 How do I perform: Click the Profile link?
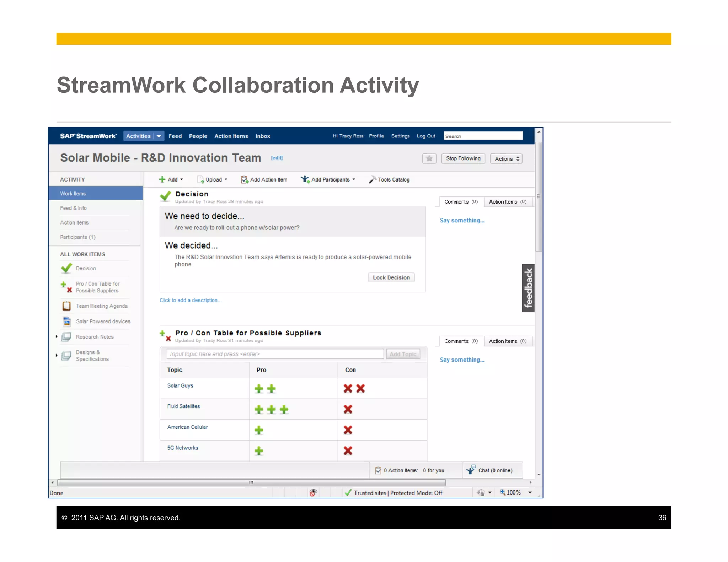click(x=376, y=136)
